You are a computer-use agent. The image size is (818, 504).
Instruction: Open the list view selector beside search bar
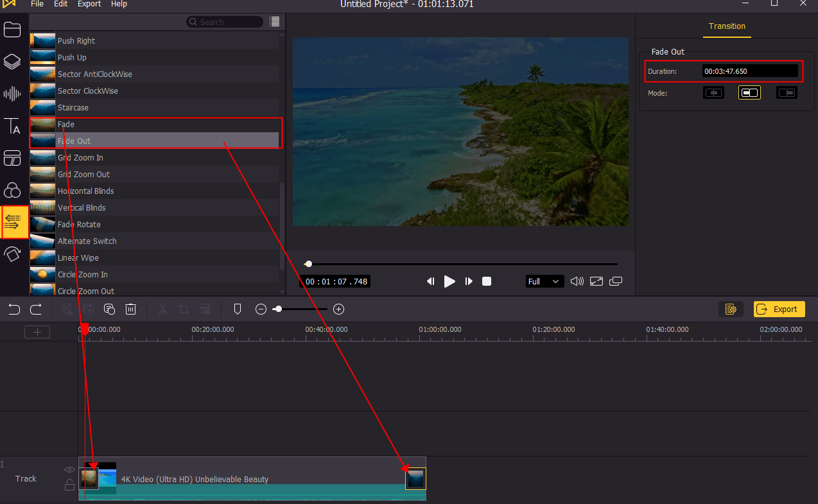click(275, 21)
